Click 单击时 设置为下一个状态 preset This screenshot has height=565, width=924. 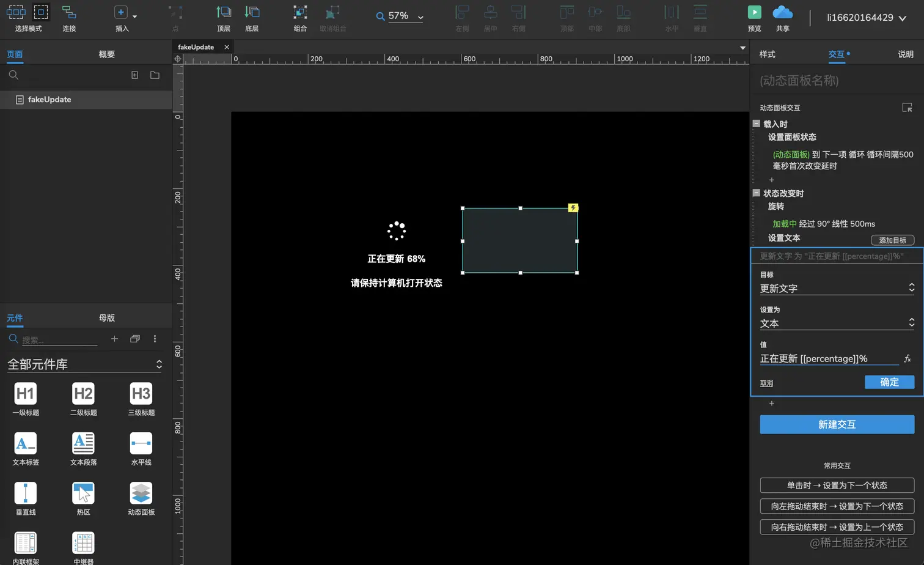837,486
